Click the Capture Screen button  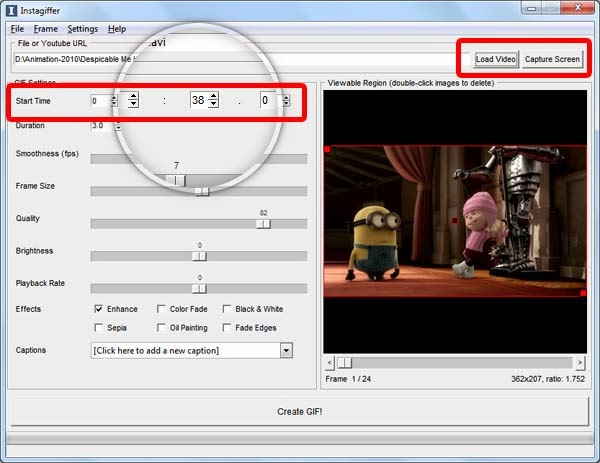(552, 59)
